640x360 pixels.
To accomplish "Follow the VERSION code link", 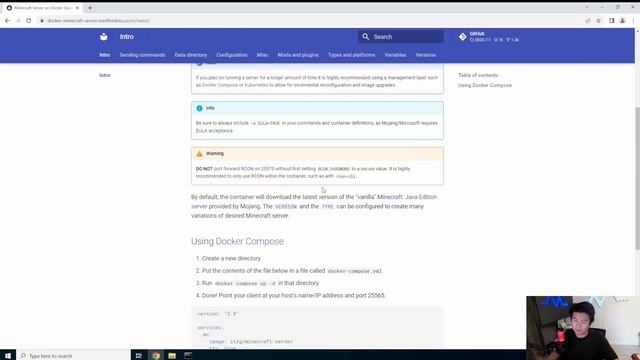I will 286,207.
